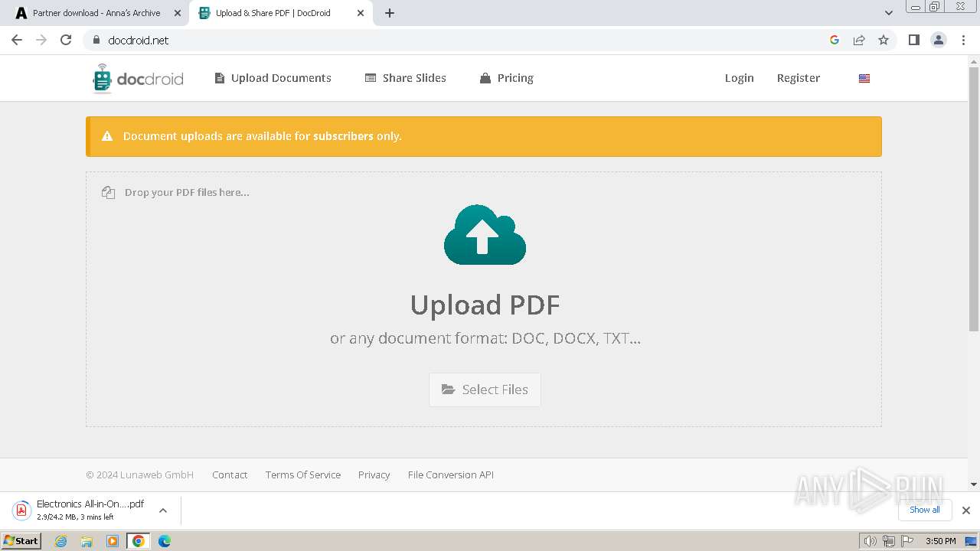Launch Internet Explorer from taskbar
Viewport: 980px width, 551px height.
tap(61, 541)
